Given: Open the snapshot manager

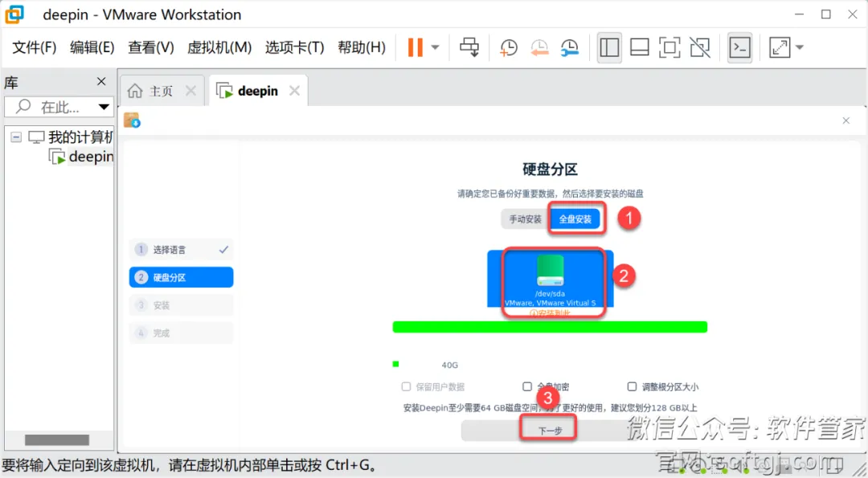Looking at the screenshot, I should point(569,47).
